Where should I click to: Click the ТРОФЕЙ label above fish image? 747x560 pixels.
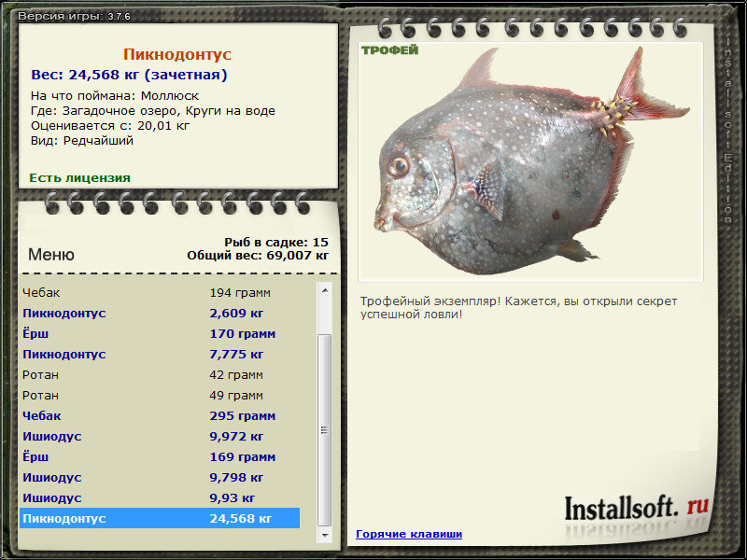(x=389, y=50)
